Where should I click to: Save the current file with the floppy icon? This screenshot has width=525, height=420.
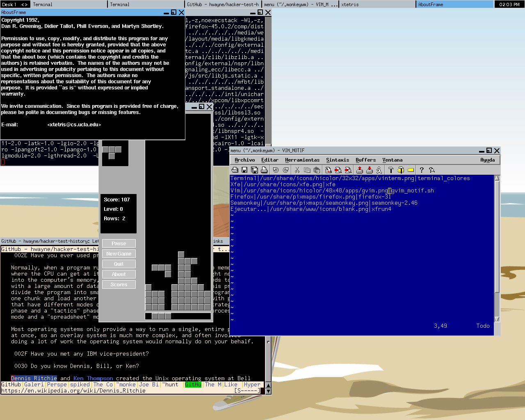pos(244,170)
